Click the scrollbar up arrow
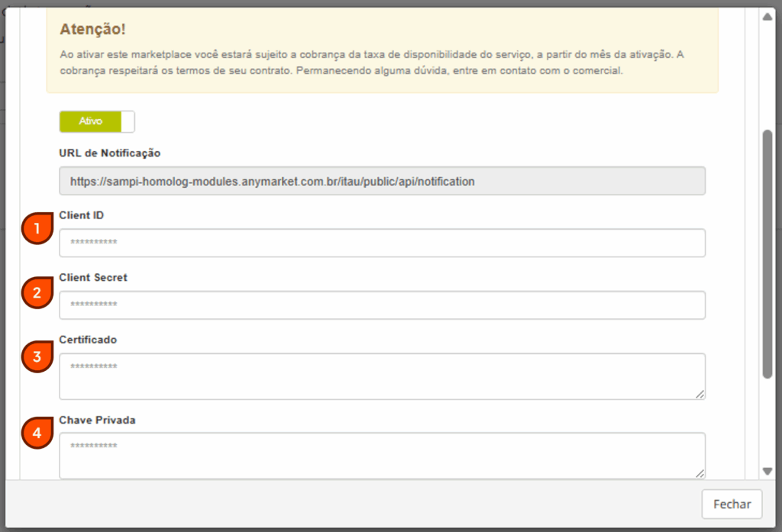The width and height of the screenshot is (782, 532). tap(767, 16)
